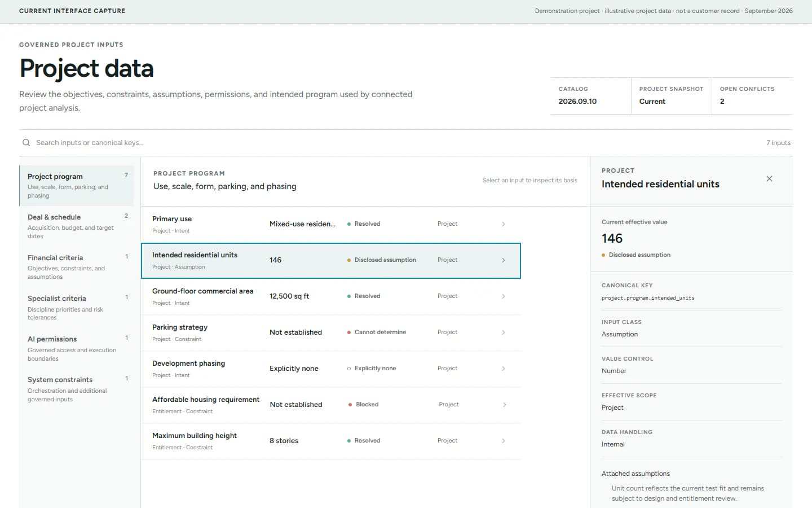Open the Financial criteria category

(x=77, y=267)
